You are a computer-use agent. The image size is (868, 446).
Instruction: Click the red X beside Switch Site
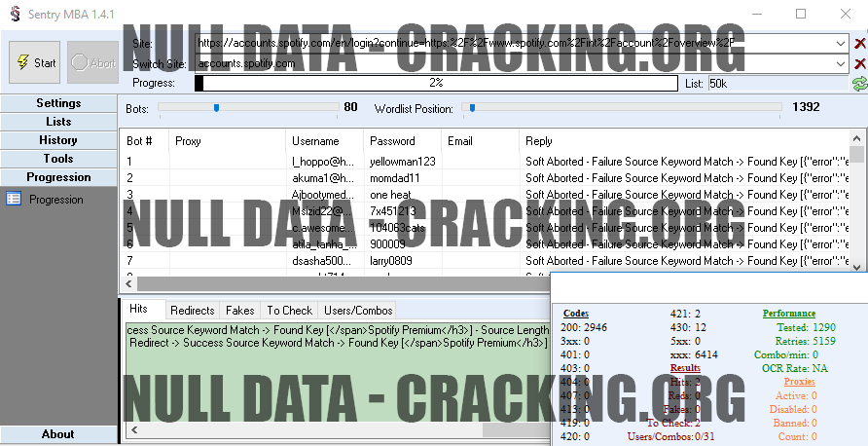[x=859, y=63]
